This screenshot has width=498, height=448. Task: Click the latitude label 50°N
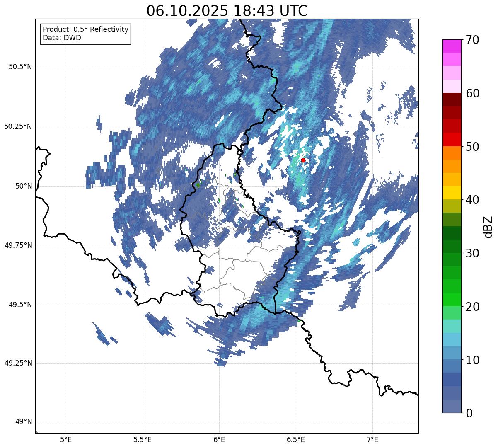click(x=23, y=186)
